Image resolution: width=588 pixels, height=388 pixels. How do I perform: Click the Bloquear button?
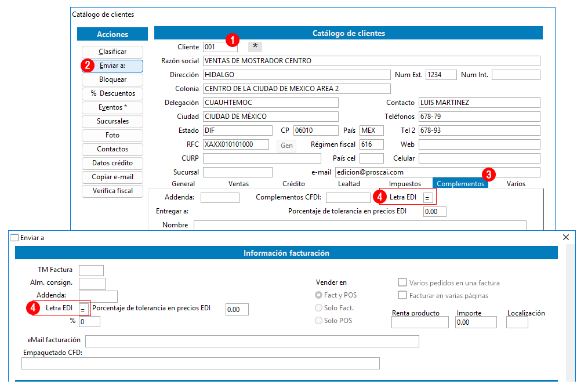(x=112, y=79)
